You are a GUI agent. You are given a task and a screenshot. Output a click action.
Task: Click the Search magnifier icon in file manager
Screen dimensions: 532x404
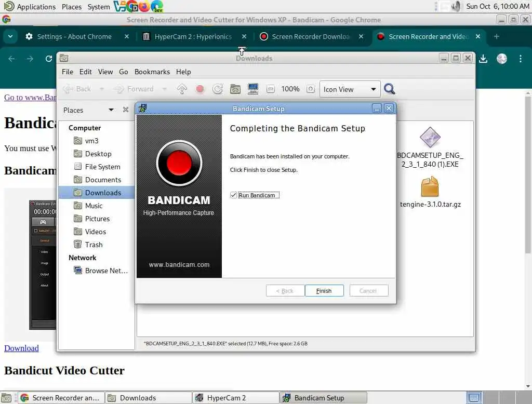(390, 89)
